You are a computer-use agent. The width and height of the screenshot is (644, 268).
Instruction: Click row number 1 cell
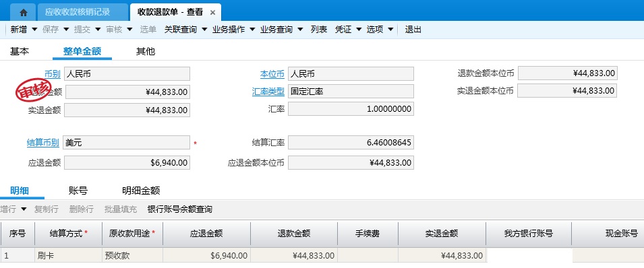point(18,256)
